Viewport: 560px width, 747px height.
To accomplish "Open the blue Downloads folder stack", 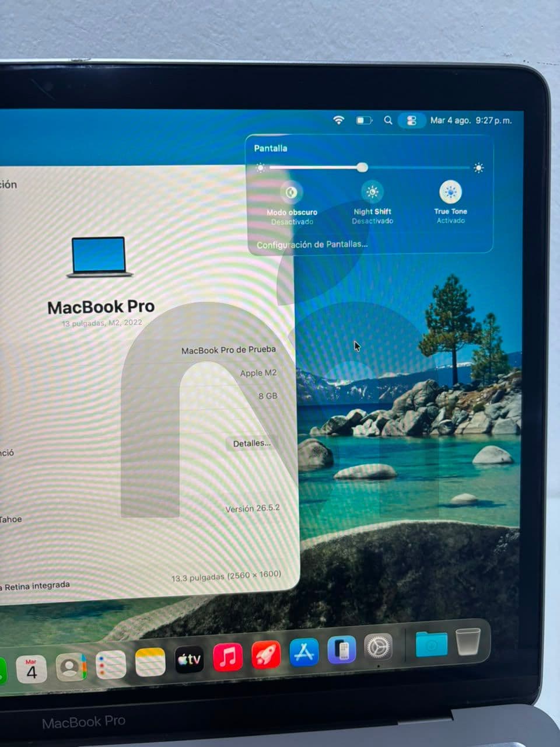I will [x=432, y=644].
